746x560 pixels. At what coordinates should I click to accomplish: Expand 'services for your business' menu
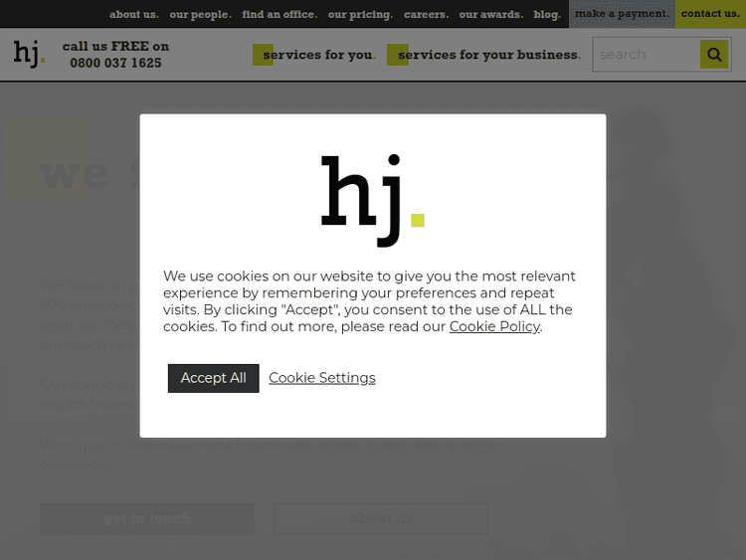click(x=488, y=55)
